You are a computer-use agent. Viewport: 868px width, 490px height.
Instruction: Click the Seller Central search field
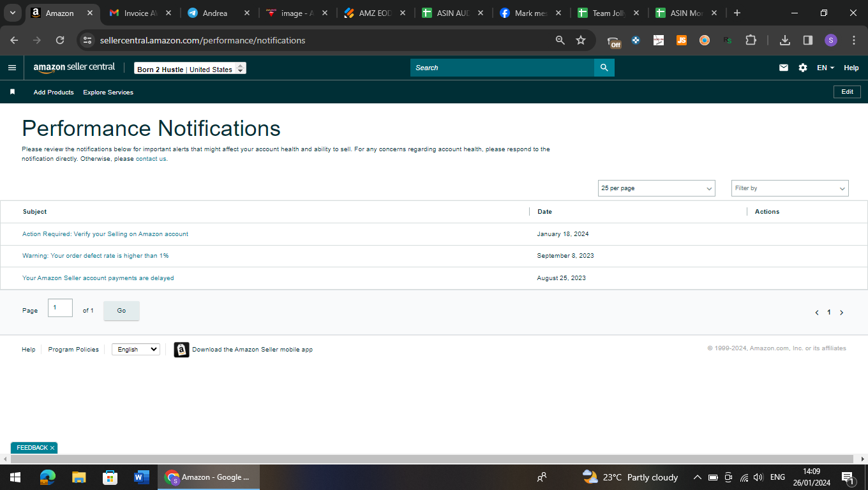(x=502, y=68)
